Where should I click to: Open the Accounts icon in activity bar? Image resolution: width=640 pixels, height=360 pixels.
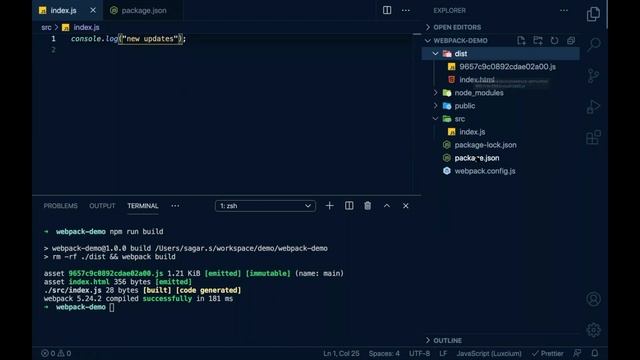click(593, 299)
